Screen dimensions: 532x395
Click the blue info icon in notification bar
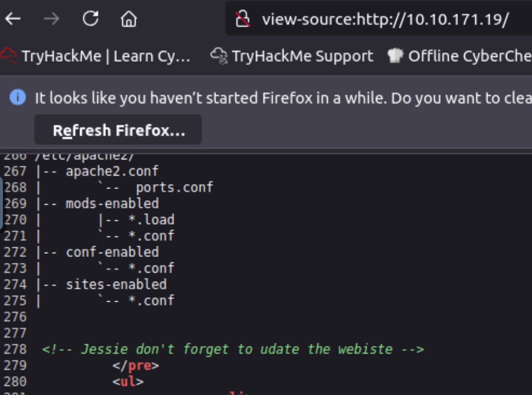(x=18, y=98)
